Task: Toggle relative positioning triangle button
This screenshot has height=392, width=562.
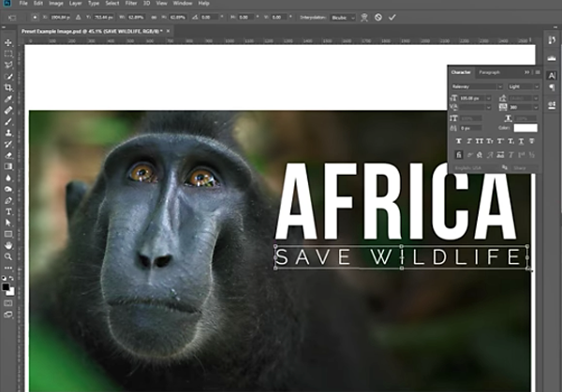Action: click(x=78, y=17)
